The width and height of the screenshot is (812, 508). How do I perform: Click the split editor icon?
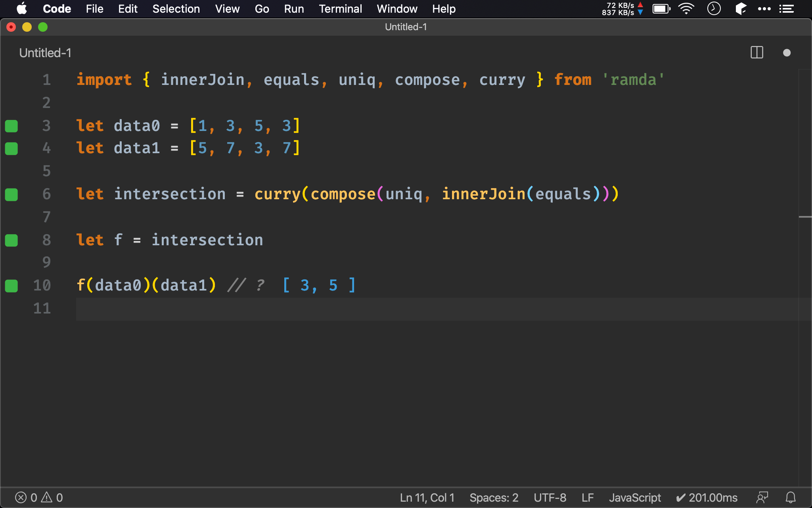756,53
